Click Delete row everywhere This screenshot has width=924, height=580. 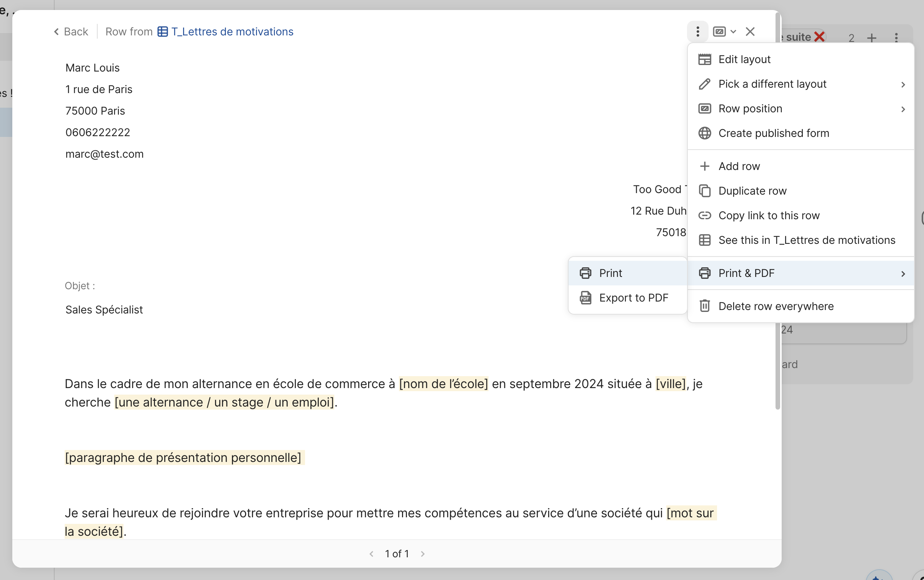776,306
